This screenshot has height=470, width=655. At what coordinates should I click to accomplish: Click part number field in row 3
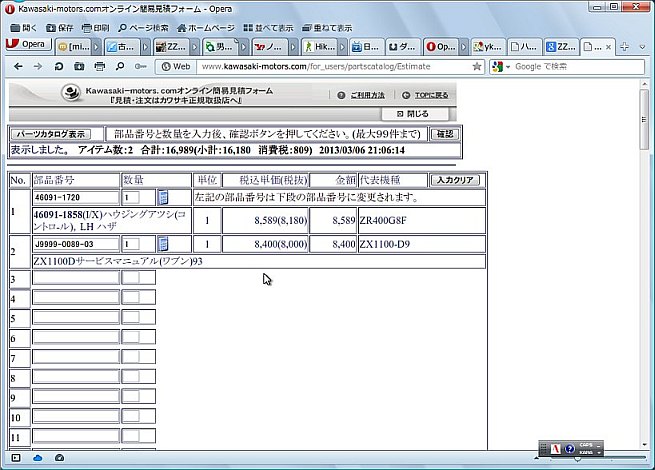76,277
